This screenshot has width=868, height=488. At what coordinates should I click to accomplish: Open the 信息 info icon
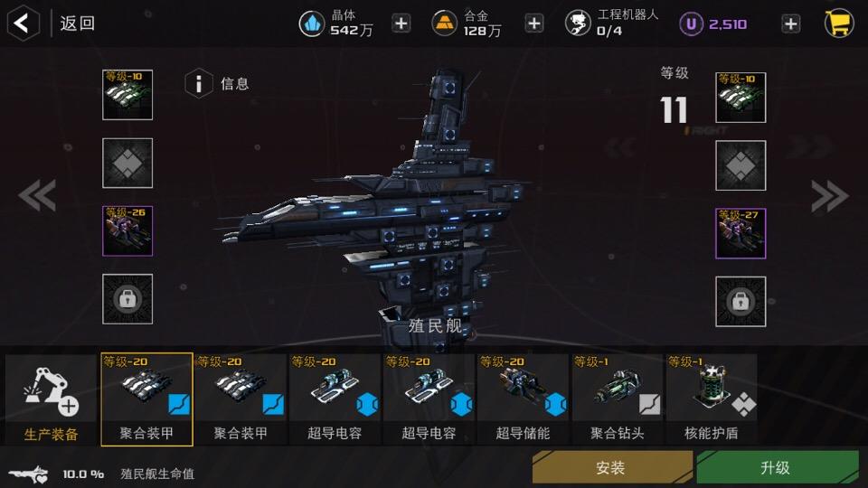pyautogui.click(x=199, y=83)
